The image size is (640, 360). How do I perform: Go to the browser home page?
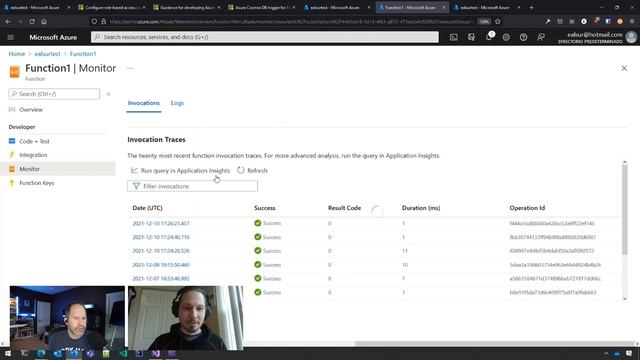[44, 21]
